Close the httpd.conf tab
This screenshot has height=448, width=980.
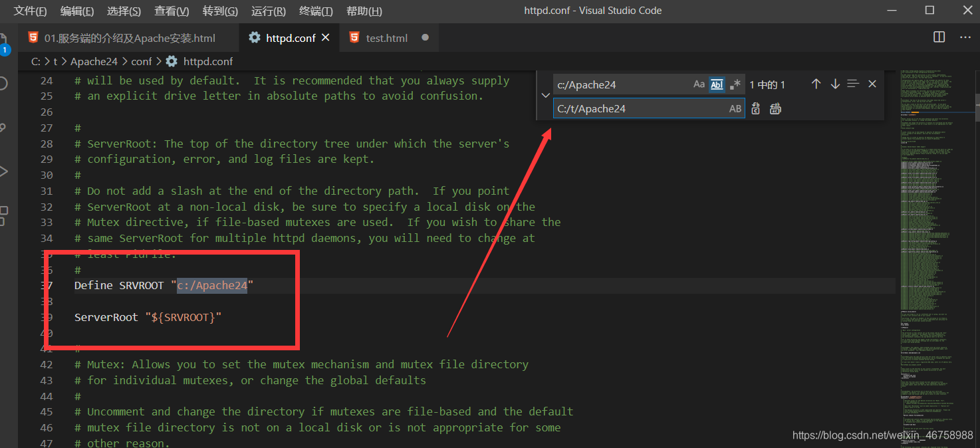pos(325,38)
